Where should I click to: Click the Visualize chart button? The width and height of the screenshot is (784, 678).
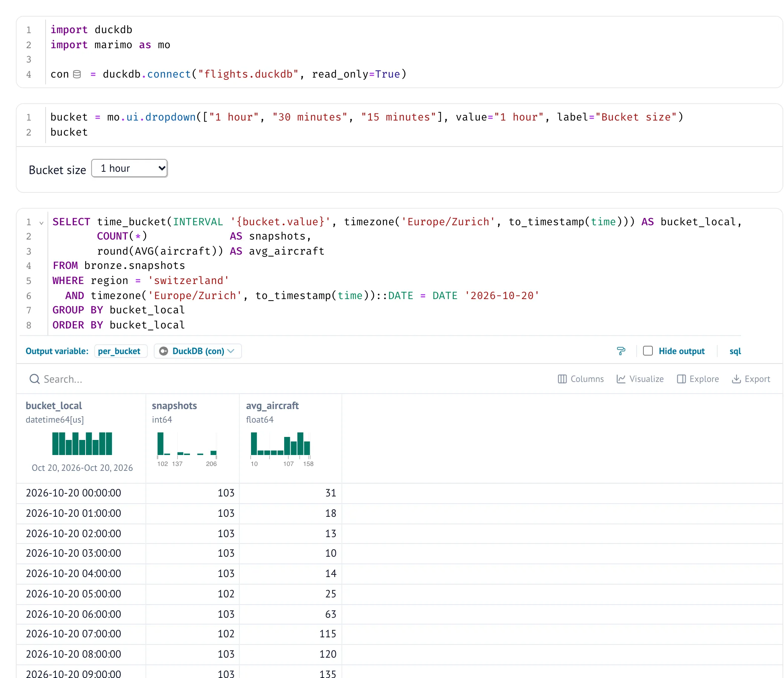coord(640,379)
